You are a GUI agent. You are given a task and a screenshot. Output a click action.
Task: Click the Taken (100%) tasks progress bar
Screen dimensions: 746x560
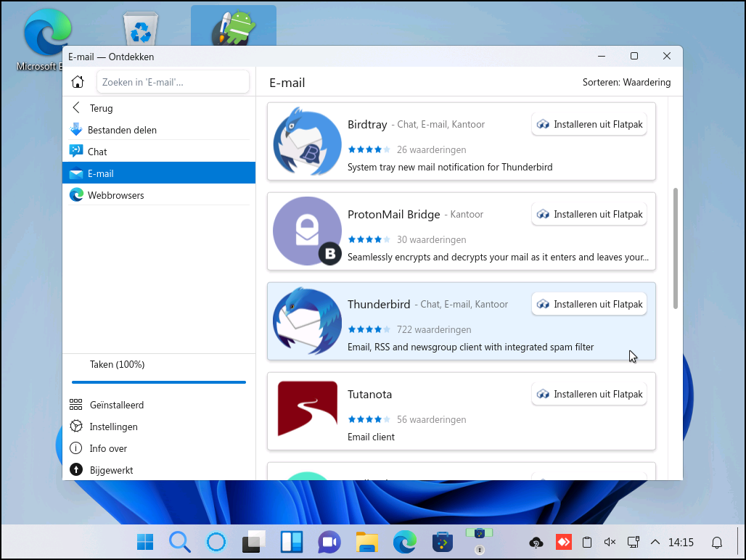click(159, 382)
